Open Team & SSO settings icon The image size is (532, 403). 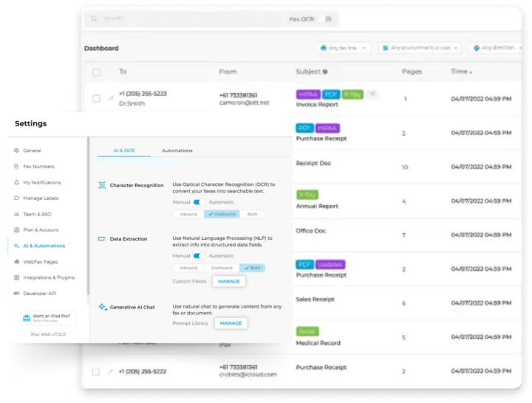pos(16,214)
